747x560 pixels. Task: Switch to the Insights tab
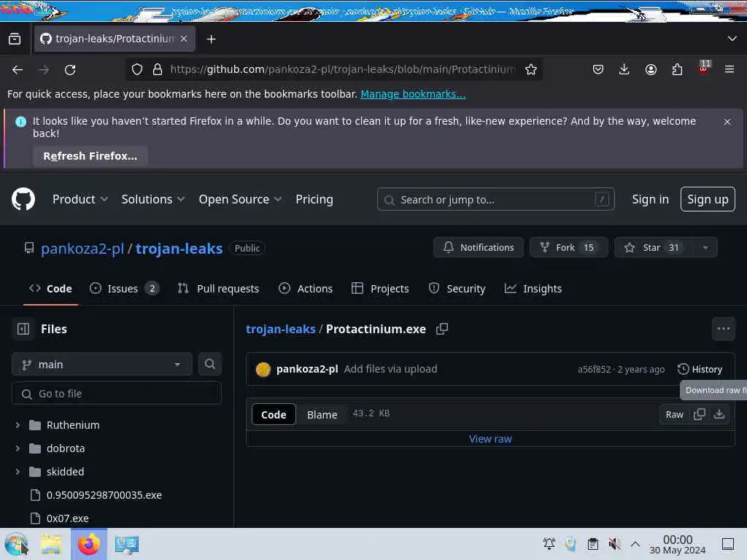533,289
